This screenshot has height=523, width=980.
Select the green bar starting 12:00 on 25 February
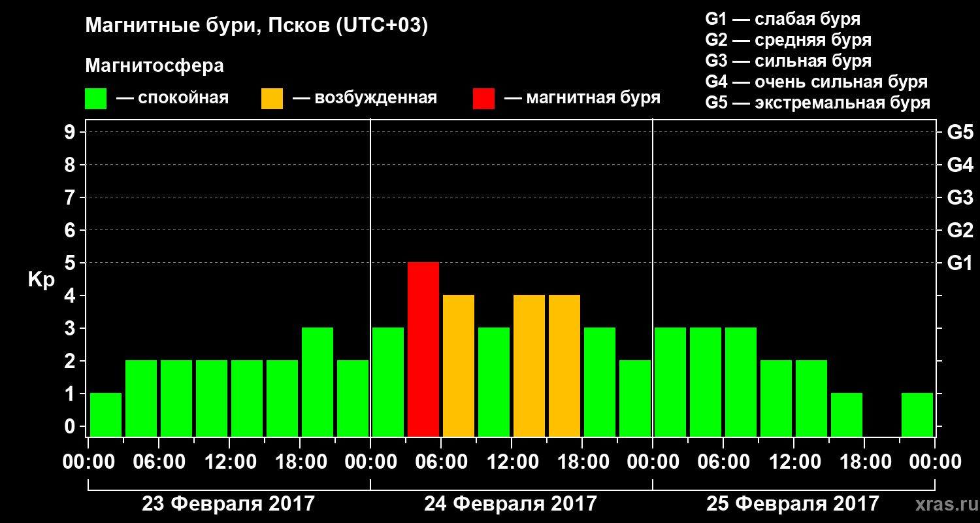point(811,398)
